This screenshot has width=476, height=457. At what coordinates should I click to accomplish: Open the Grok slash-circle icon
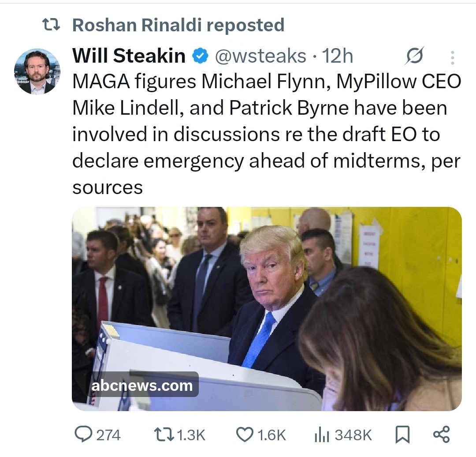[x=414, y=56]
